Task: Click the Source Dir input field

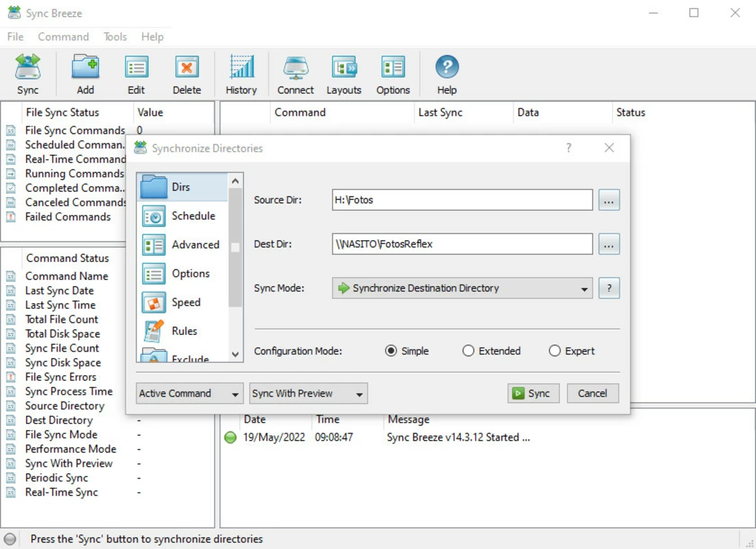Action: (462, 200)
